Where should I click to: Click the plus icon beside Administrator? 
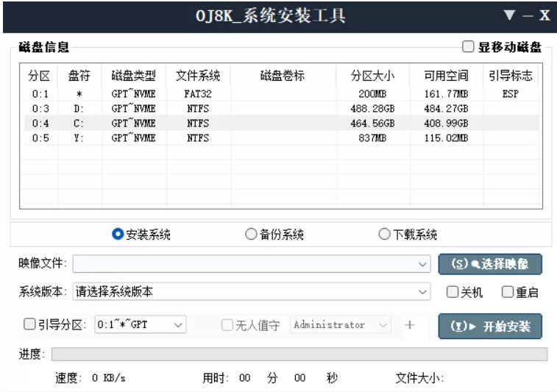[410, 325]
